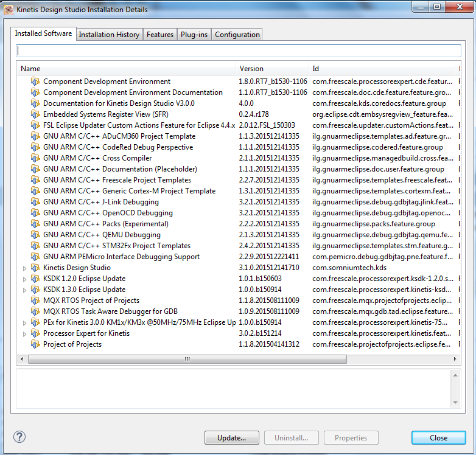Expand the Kinetis Design Studio tree node
Viewport: 476px width, 455px height.
coord(24,268)
